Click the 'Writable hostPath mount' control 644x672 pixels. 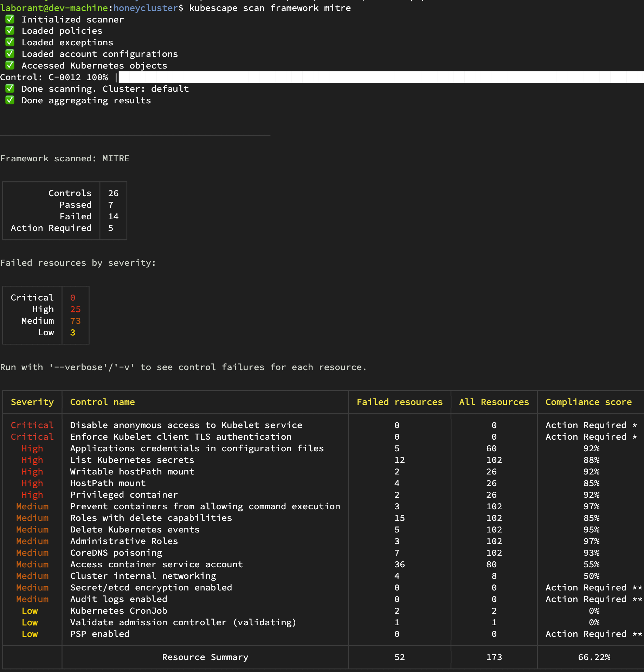132,472
